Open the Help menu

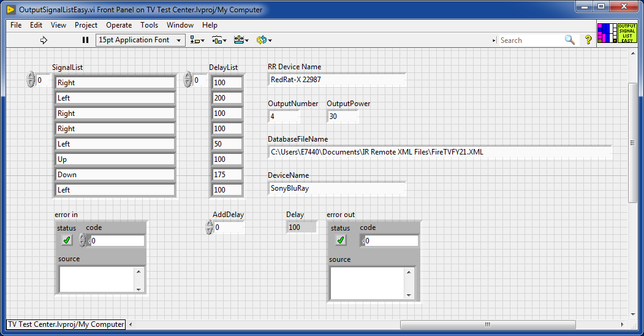tap(210, 25)
